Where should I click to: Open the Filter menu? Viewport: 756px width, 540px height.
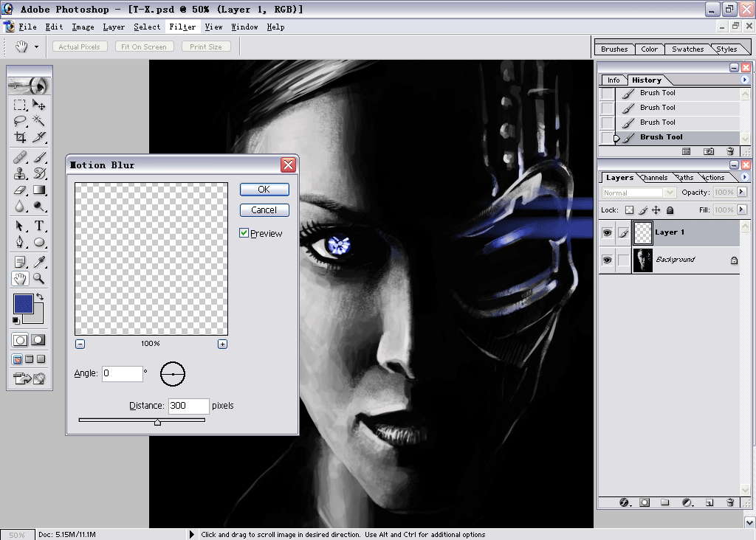coord(182,27)
